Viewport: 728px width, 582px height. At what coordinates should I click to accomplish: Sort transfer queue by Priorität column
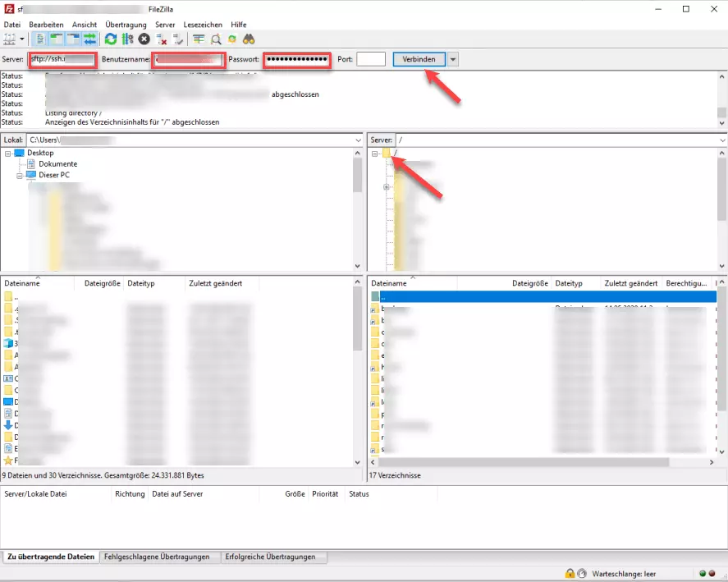[325, 494]
